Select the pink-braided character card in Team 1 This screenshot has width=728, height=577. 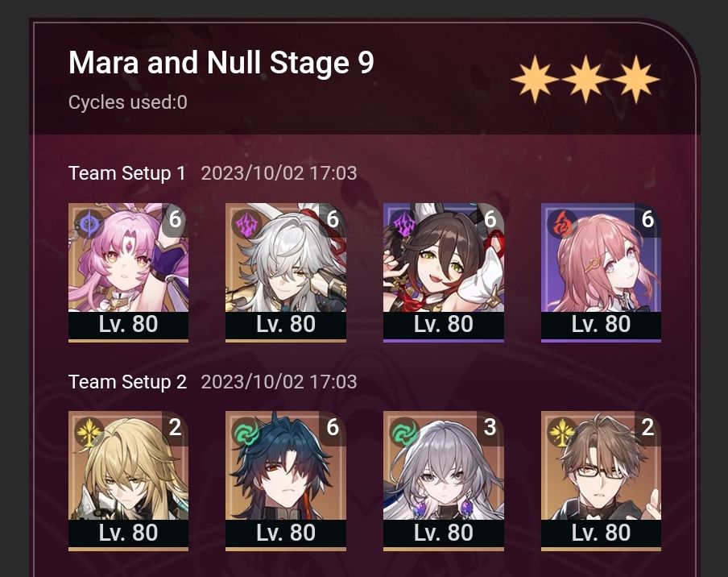[601, 272]
